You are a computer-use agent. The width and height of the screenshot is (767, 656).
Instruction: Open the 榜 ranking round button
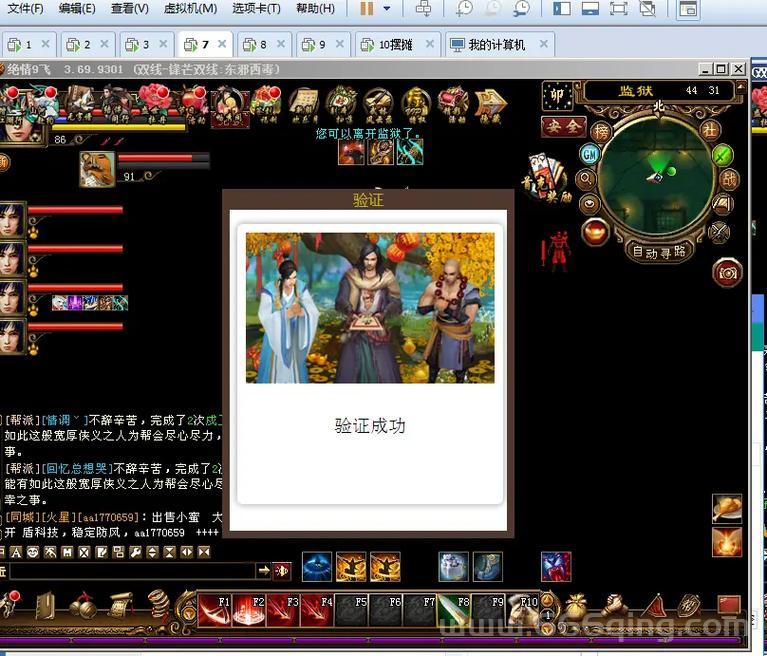(x=601, y=132)
